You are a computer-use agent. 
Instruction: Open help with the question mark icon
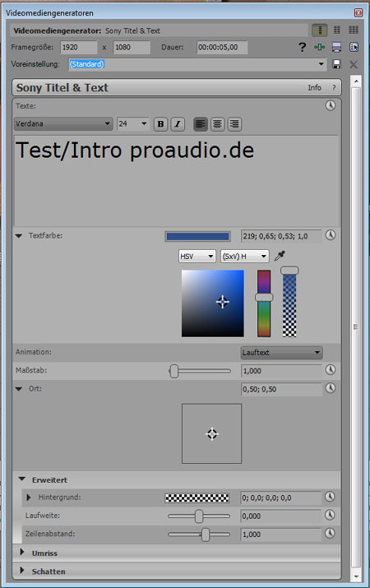[x=302, y=47]
